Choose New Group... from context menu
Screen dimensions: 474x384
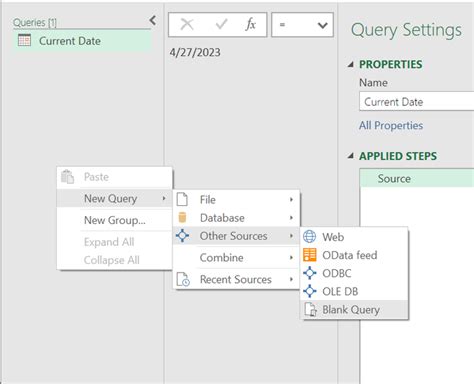click(x=115, y=220)
